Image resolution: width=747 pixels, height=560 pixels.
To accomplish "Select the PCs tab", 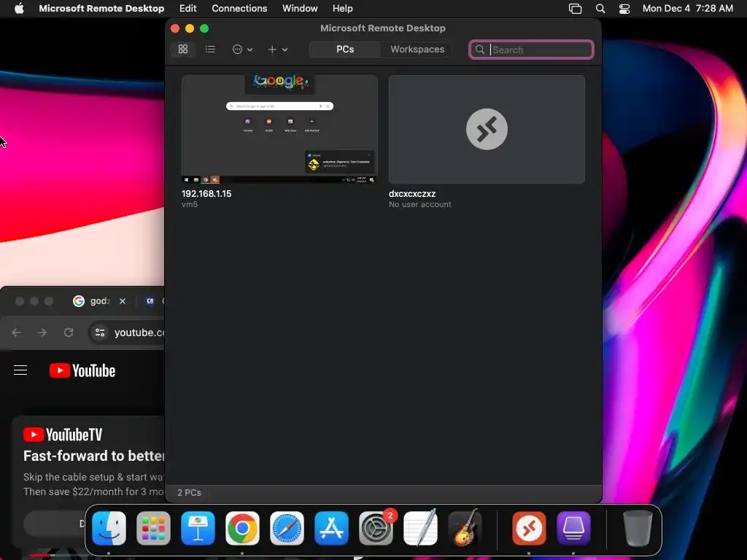I will click(x=345, y=49).
